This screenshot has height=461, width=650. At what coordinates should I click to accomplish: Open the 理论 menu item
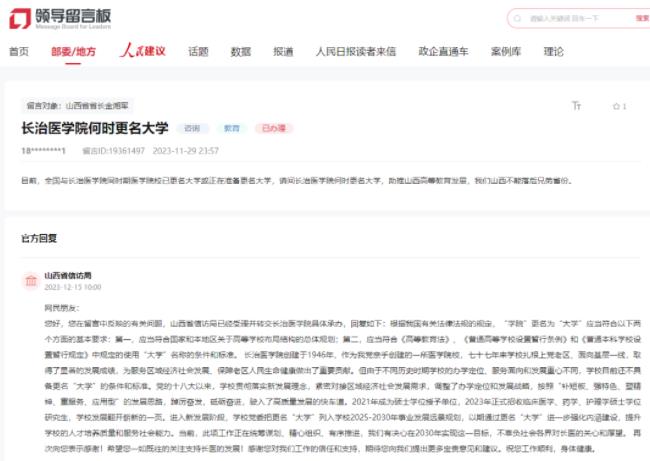point(553,51)
